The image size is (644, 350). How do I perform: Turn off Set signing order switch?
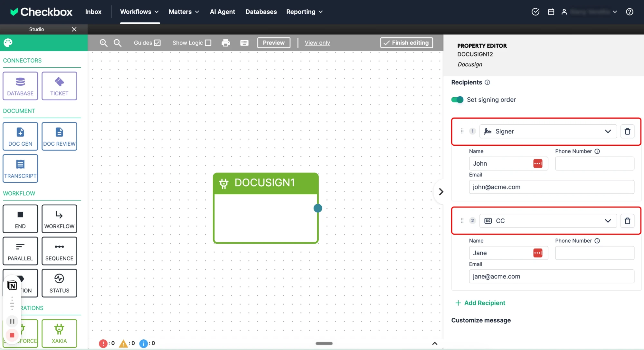coord(457,100)
